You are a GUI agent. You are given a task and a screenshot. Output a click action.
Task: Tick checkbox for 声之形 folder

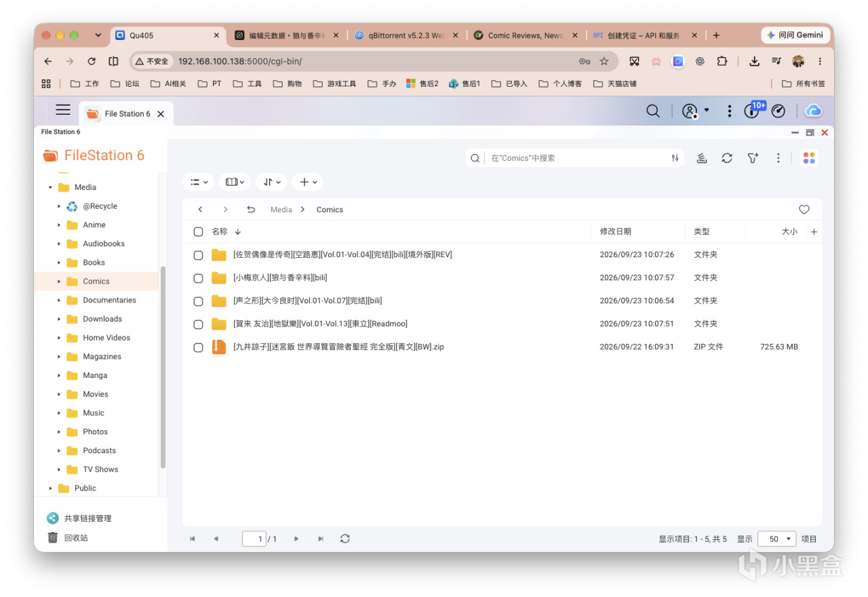[x=198, y=301]
